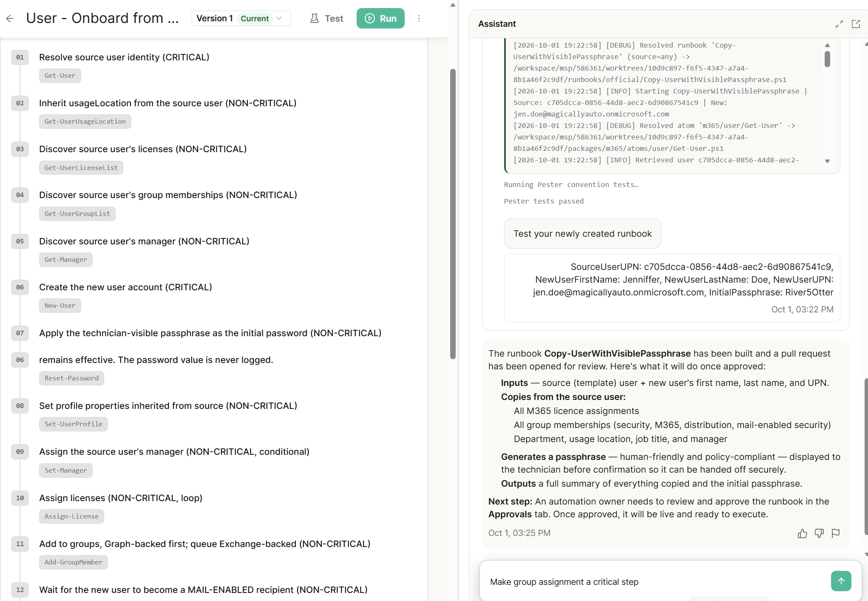Select the Get-UserLicenseList chip

tap(81, 167)
